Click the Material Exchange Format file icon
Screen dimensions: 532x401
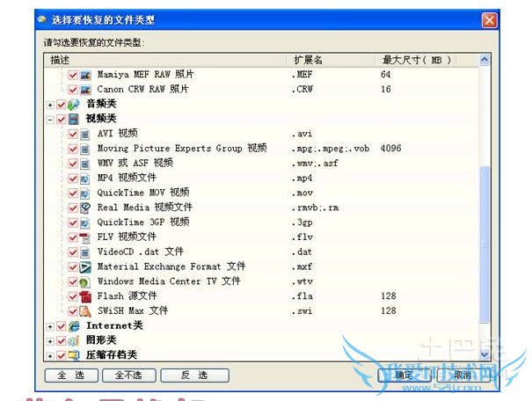pyautogui.click(x=85, y=267)
